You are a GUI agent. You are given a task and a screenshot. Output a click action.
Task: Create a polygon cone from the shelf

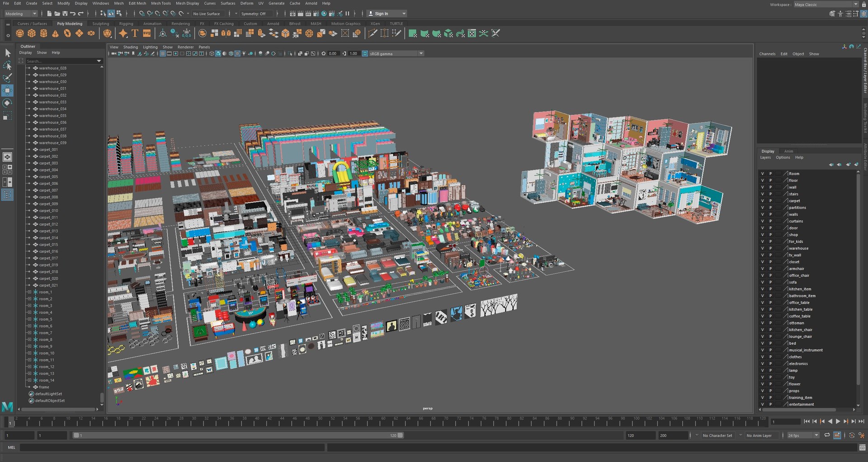(55, 33)
